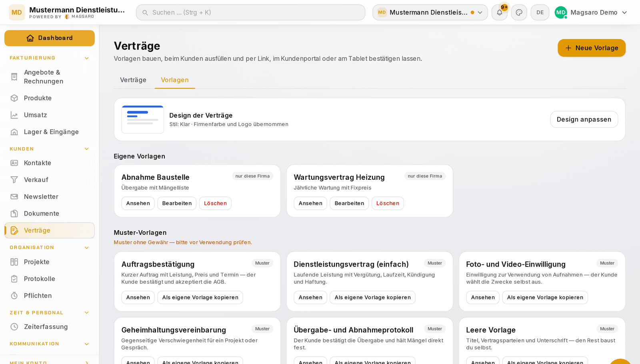This screenshot has height=364, width=640.
Task: Click the Produkte cube icon in sidebar
Action: 14,98
